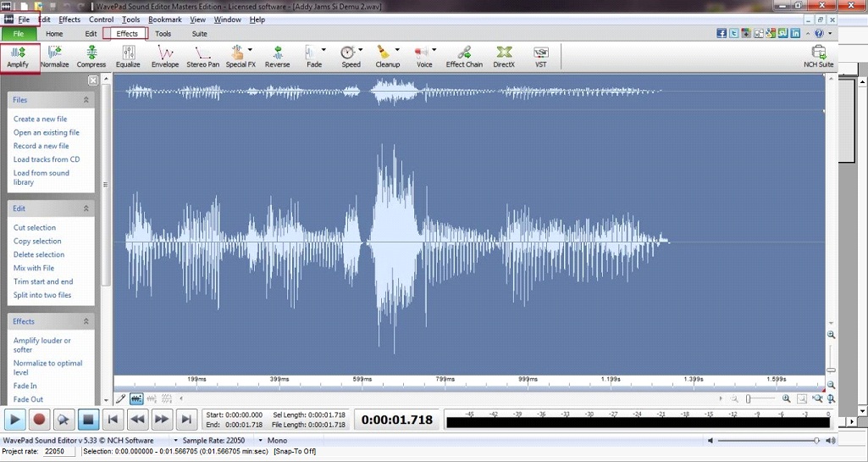Select the Stereo Pan effect
This screenshot has width=868, height=462.
pos(202,58)
